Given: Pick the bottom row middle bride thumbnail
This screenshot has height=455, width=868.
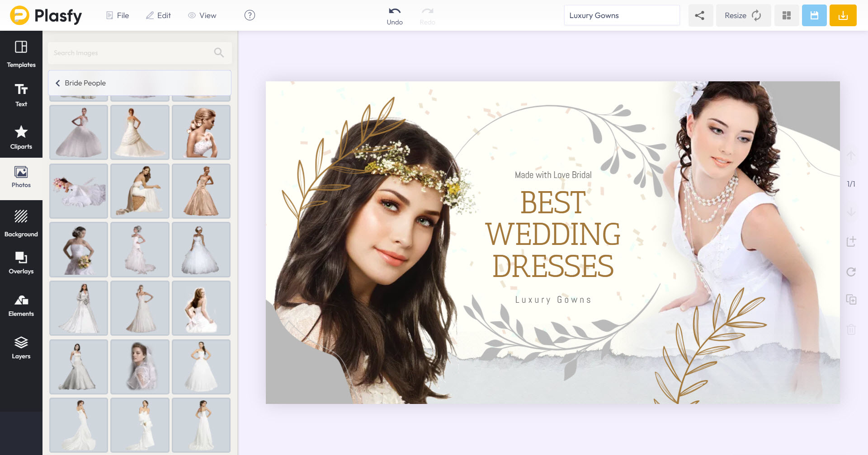Looking at the screenshot, I should [140, 425].
